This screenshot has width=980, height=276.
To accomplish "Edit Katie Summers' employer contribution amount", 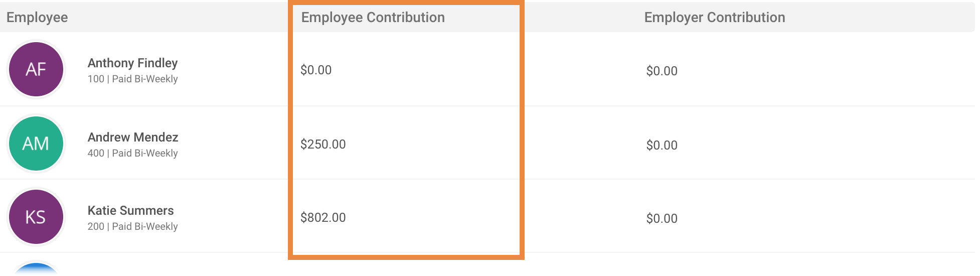I will pyautogui.click(x=662, y=218).
